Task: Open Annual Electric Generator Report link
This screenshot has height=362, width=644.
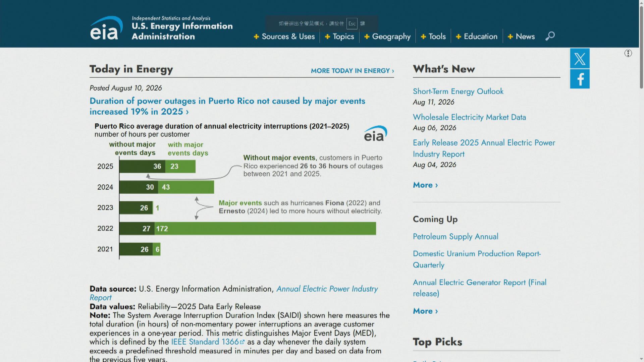Action: [479, 288]
